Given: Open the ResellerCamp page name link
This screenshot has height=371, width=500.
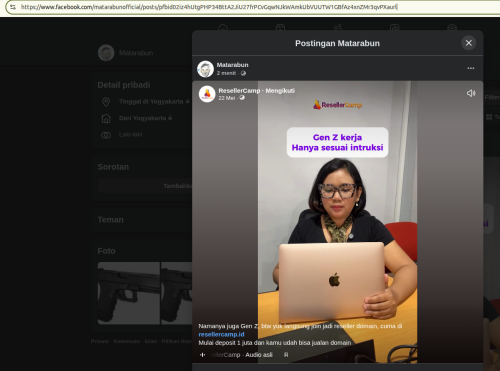Looking at the screenshot, I should 239,91.
